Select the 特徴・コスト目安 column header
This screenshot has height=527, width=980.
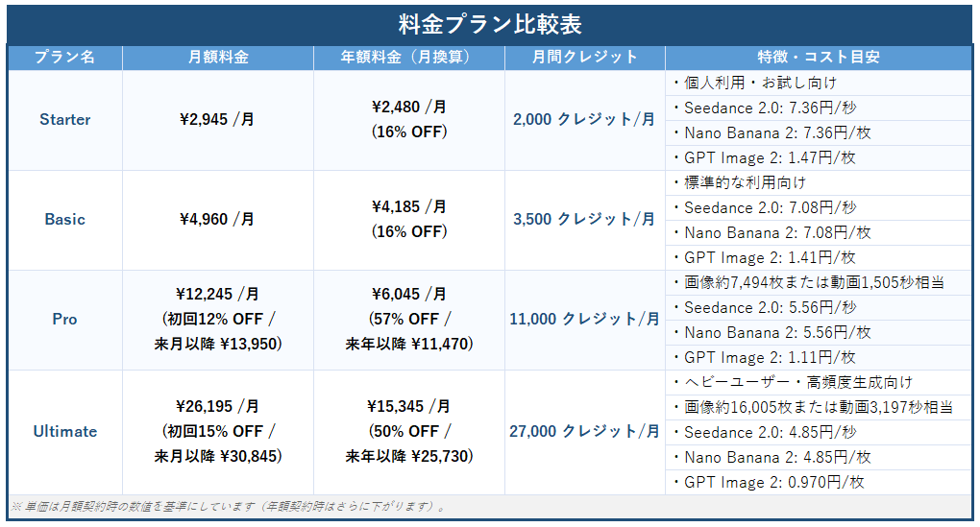coord(819,58)
